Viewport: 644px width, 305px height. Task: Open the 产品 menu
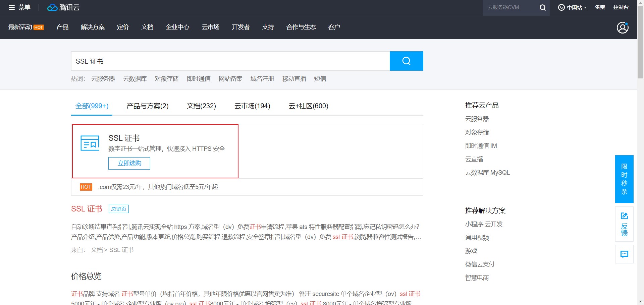click(x=62, y=27)
